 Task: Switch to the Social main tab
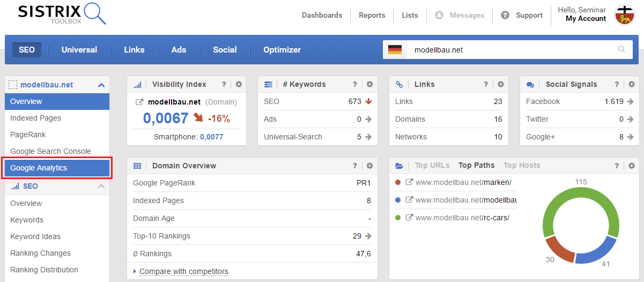225,50
